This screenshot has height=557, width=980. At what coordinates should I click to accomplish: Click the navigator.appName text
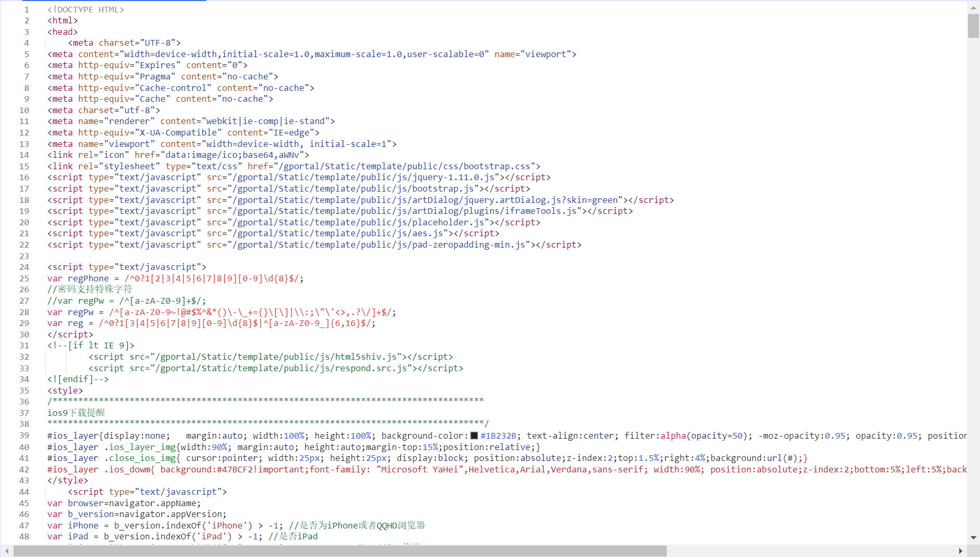[x=153, y=503]
